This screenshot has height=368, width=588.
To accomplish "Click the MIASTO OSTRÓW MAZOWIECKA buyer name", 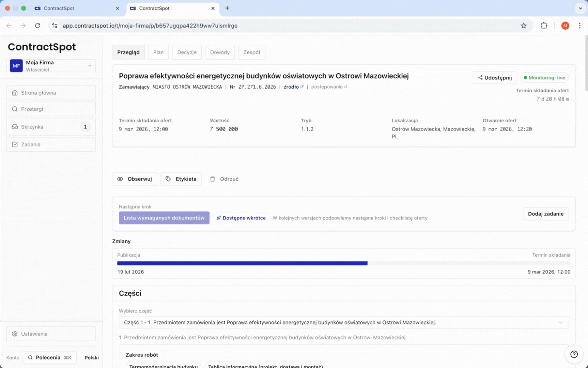I will click(x=187, y=87).
